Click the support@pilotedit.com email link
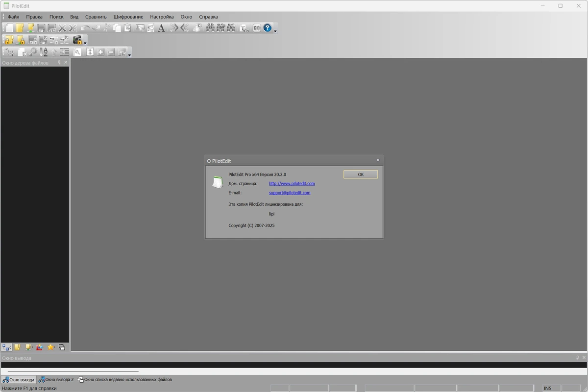Image resolution: width=588 pixels, height=392 pixels. (x=290, y=193)
